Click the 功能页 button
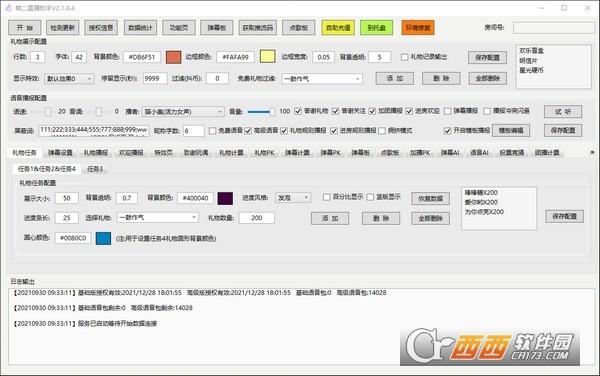 click(179, 28)
